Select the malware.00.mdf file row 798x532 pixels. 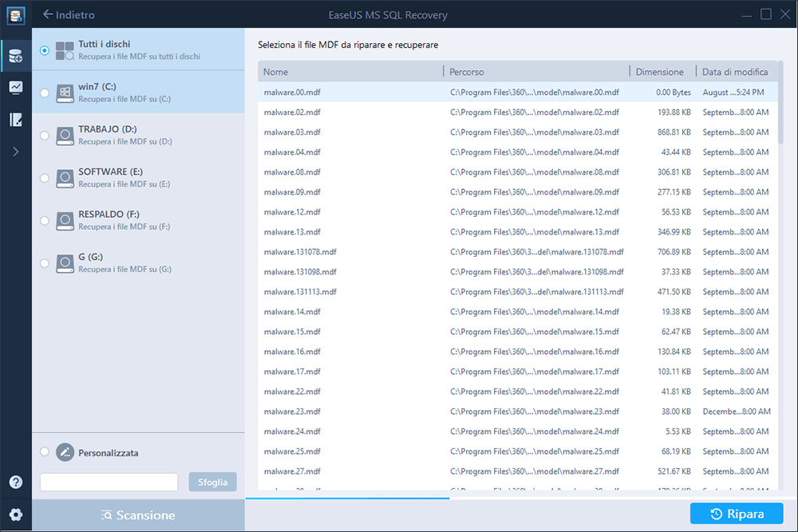pyautogui.click(x=518, y=92)
